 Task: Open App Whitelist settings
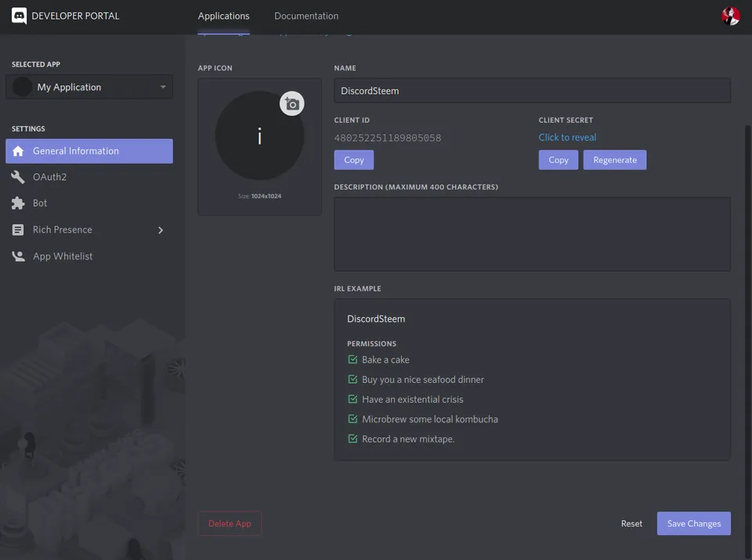click(x=89, y=257)
